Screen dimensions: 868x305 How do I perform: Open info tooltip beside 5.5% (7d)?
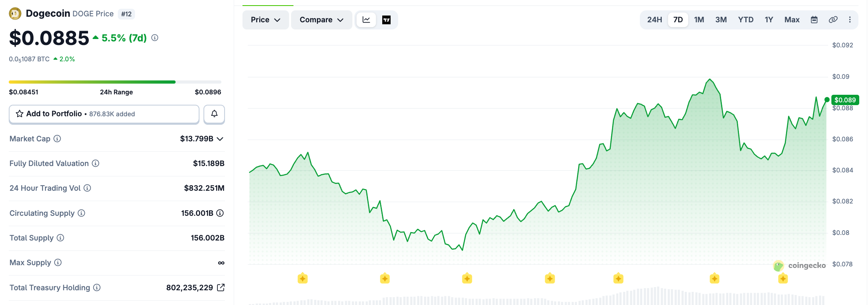(155, 38)
